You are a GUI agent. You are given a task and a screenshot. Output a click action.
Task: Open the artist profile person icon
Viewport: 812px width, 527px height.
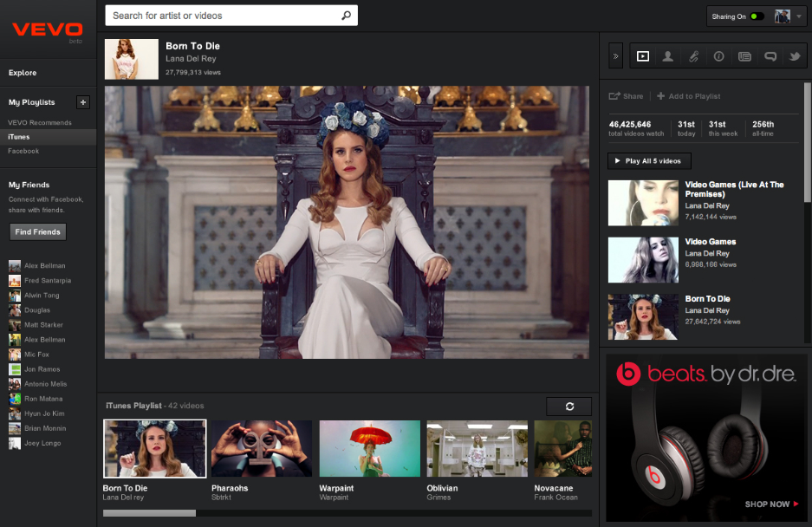tap(668, 56)
